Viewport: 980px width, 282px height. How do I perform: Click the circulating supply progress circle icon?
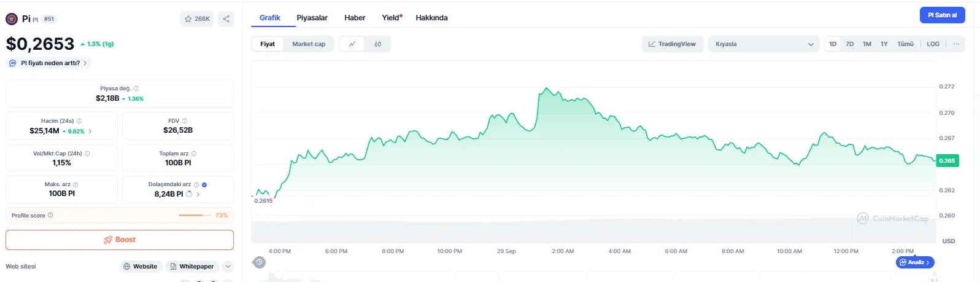[189, 194]
